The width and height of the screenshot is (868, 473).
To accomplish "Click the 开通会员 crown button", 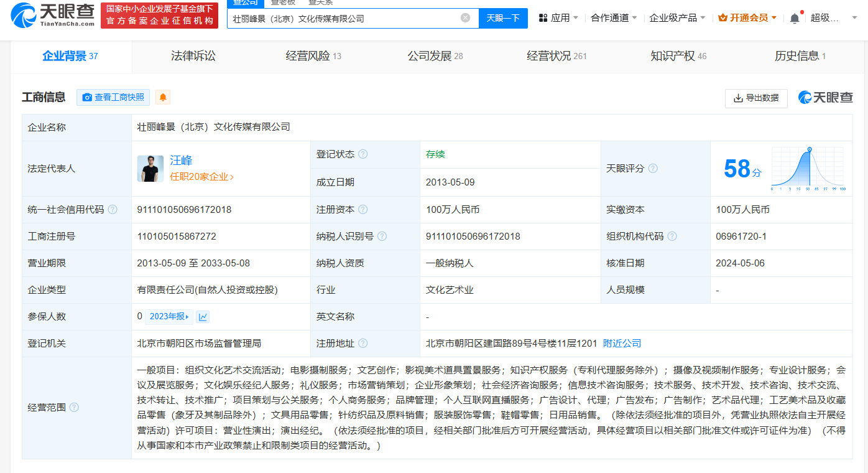I will tap(747, 18).
